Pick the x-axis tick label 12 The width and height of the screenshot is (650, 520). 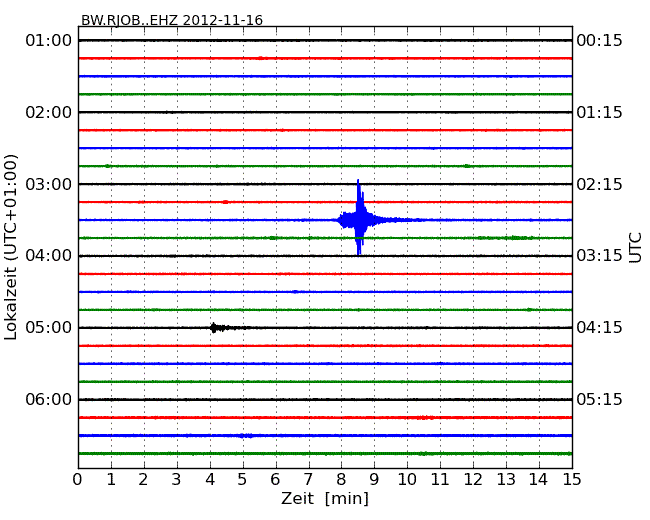(473, 480)
